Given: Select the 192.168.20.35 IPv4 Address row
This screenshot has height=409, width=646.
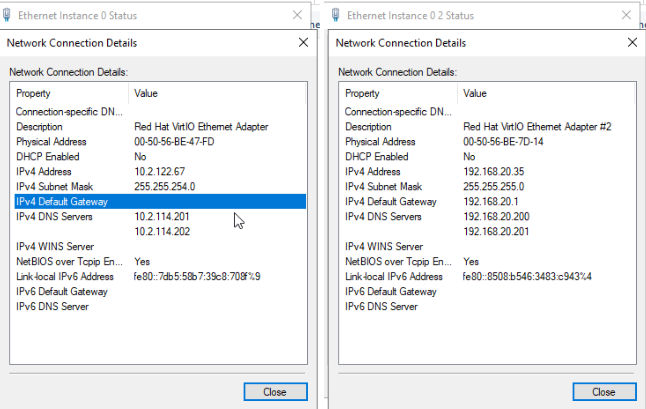Looking at the screenshot, I should 489,171.
